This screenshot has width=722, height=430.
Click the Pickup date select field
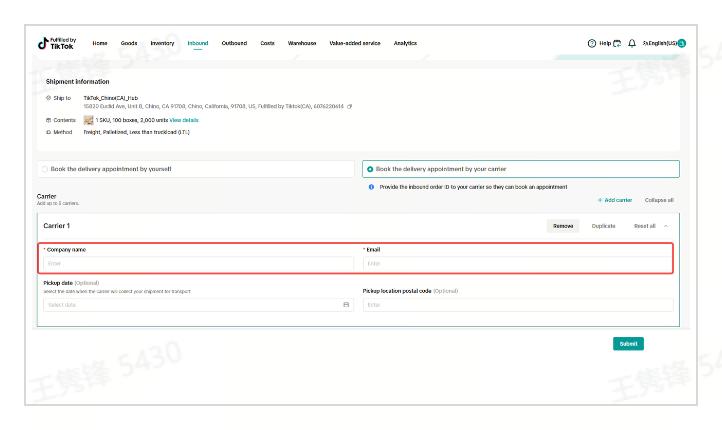(x=198, y=305)
